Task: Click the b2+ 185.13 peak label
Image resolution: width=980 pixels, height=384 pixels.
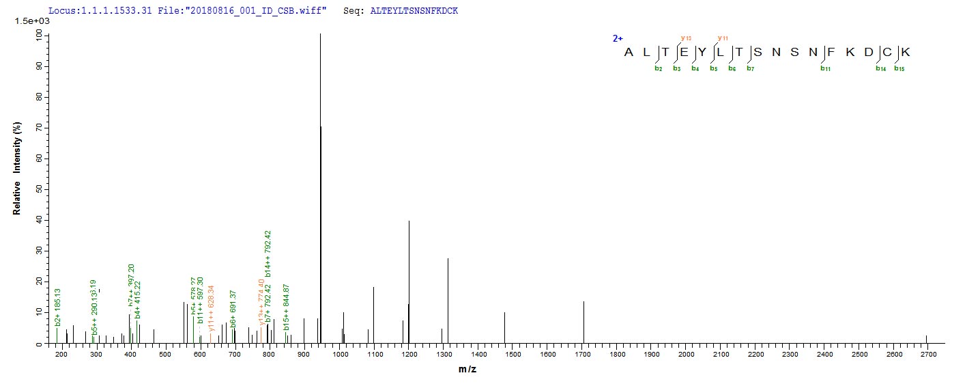Action: coord(58,307)
